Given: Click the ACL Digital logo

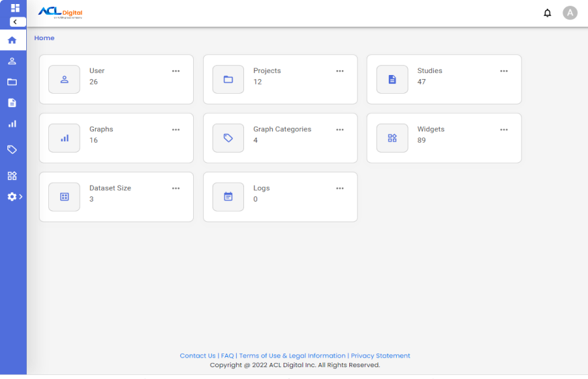Looking at the screenshot, I should pyautogui.click(x=60, y=13).
